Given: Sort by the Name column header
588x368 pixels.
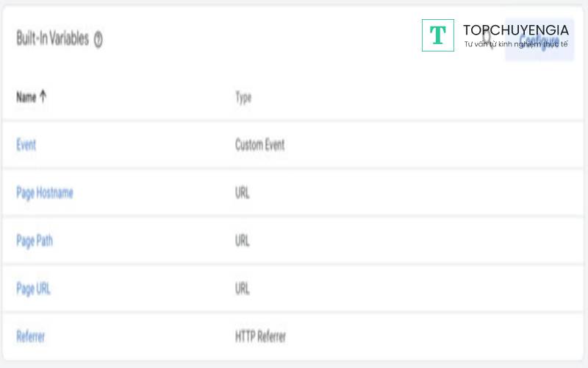Looking at the screenshot, I should 26,97.
